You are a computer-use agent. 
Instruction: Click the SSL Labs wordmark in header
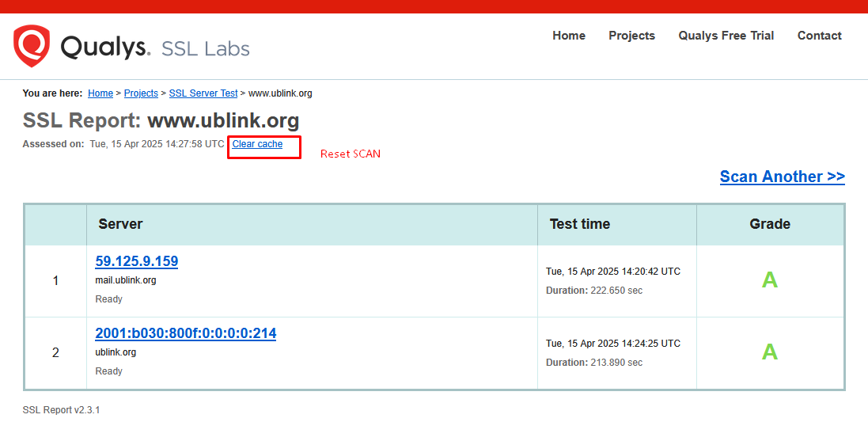pos(205,48)
